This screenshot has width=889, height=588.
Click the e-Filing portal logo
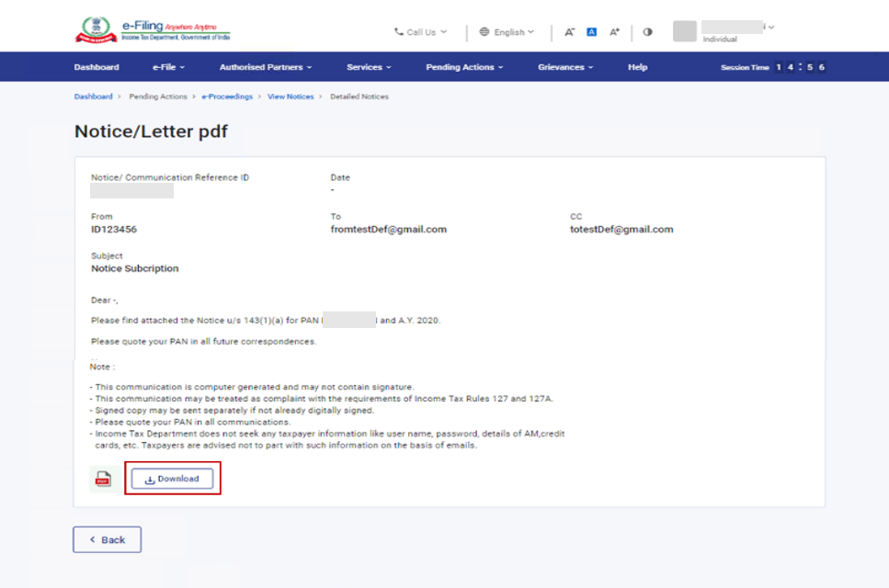tap(152, 29)
